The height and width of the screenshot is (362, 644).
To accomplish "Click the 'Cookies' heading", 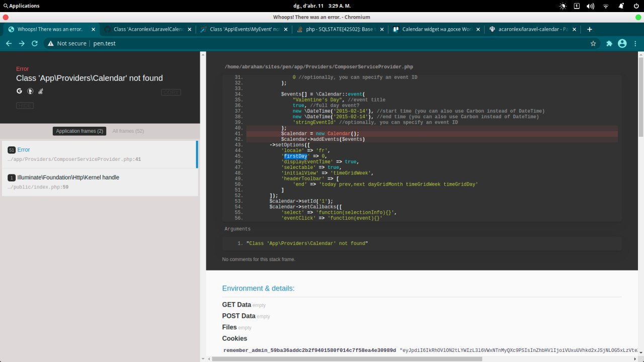I will [234, 338].
